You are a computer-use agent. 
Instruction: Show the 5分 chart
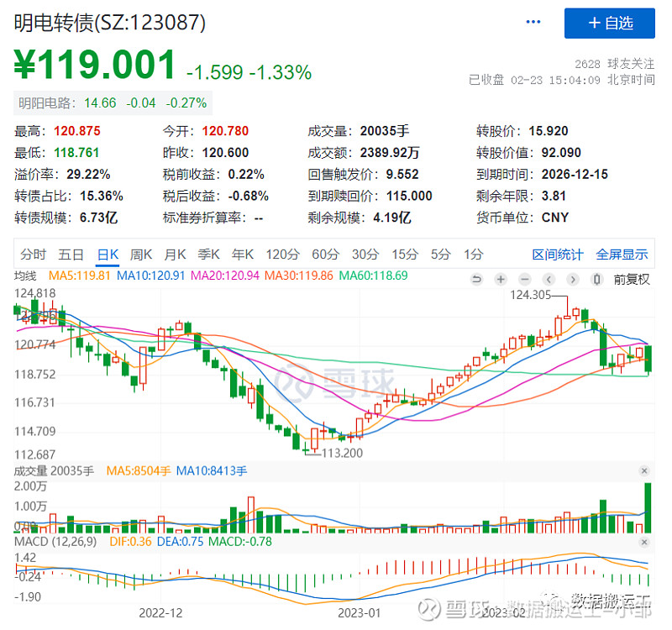[440, 255]
